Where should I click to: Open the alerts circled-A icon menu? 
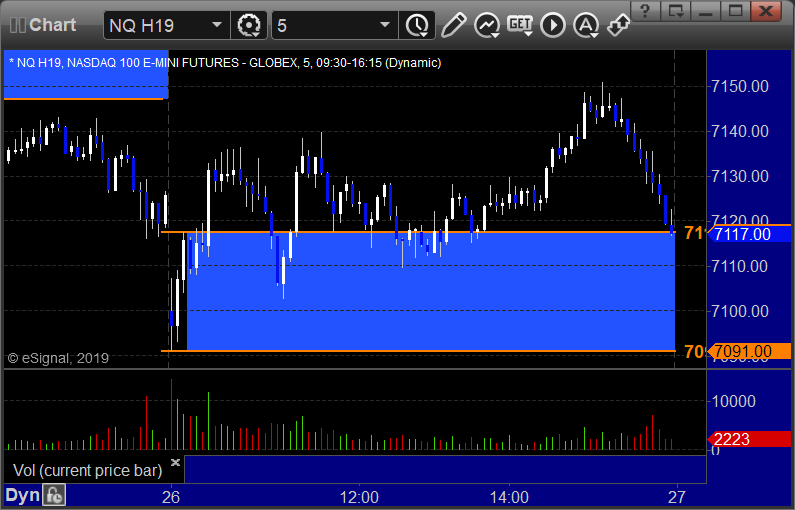(x=586, y=25)
